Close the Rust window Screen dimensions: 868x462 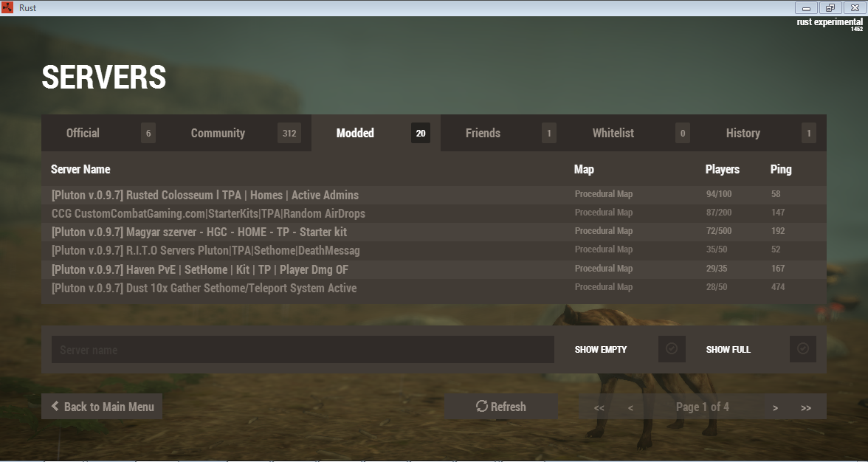pos(855,7)
